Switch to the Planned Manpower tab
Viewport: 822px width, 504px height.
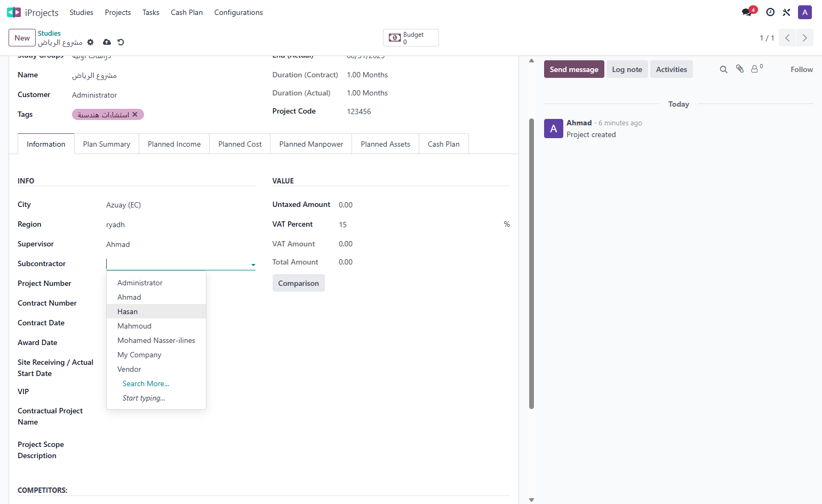click(x=312, y=144)
